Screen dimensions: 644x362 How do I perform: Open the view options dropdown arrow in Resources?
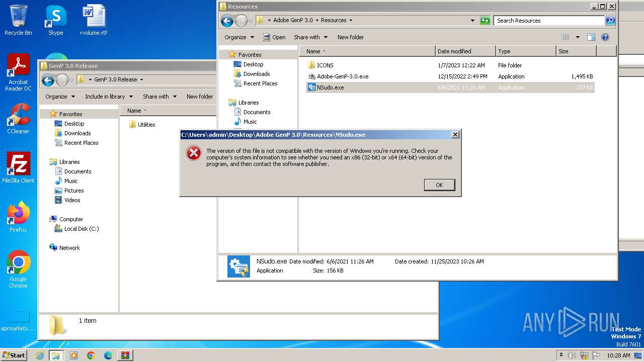[578, 37]
